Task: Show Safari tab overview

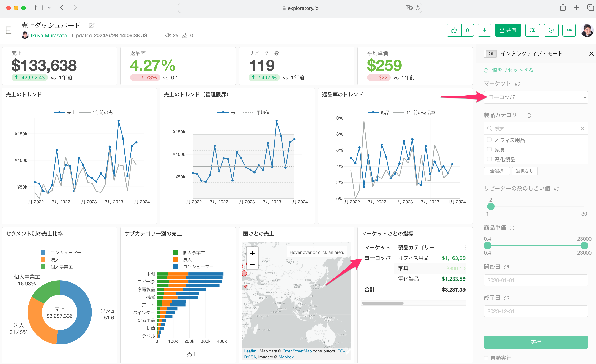Action: click(x=591, y=8)
